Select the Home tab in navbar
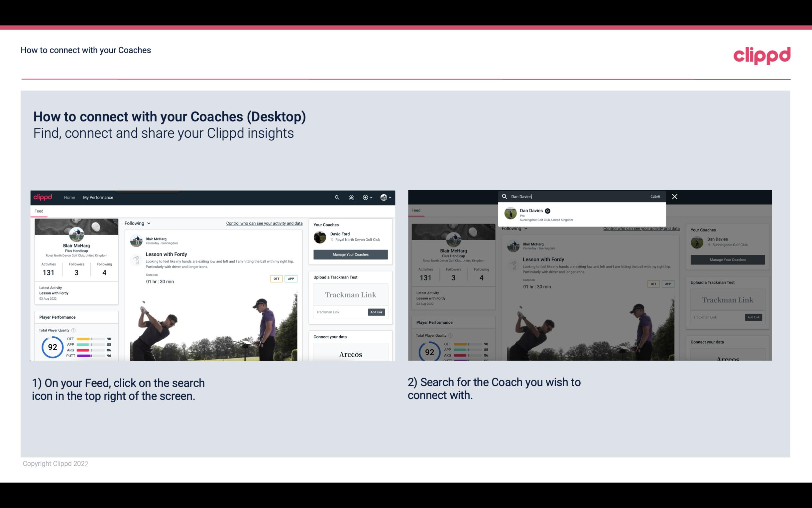This screenshot has height=508, width=812. tap(69, 197)
